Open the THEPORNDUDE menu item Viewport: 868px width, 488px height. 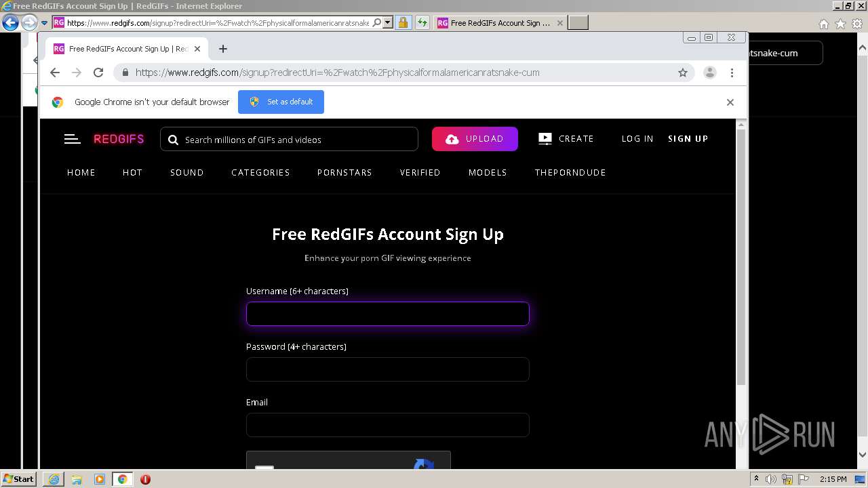[570, 173]
